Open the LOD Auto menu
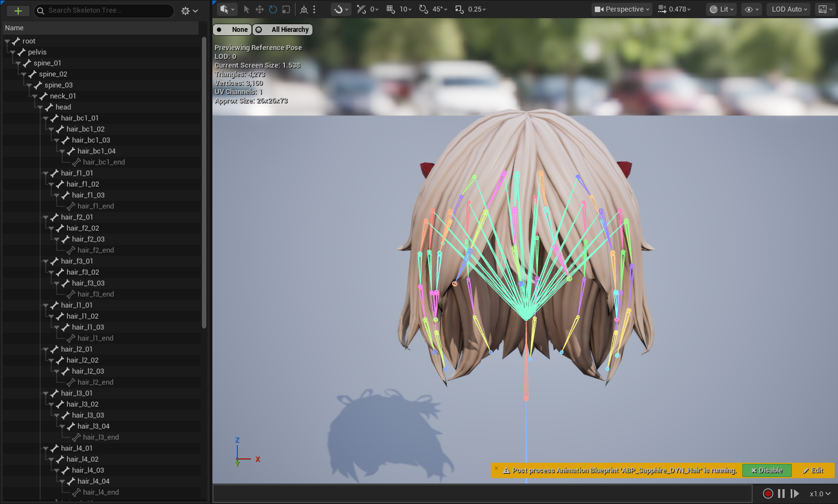 click(788, 9)
